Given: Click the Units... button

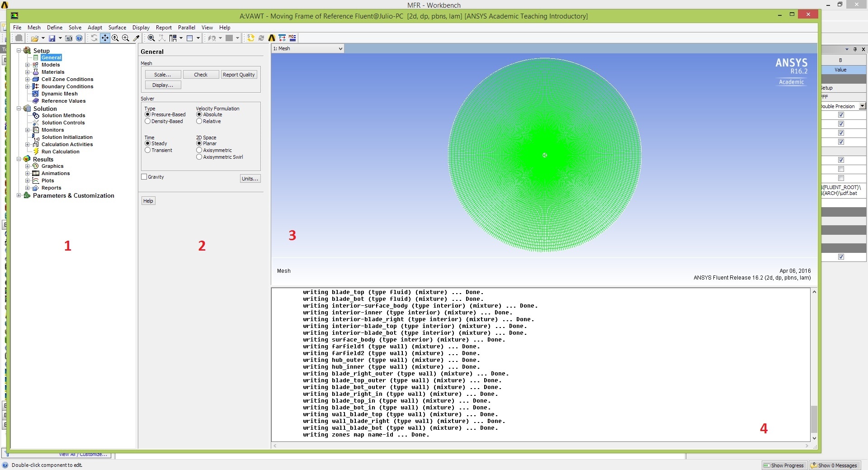Looking at the screenshot, I should [x=250, y=179].
